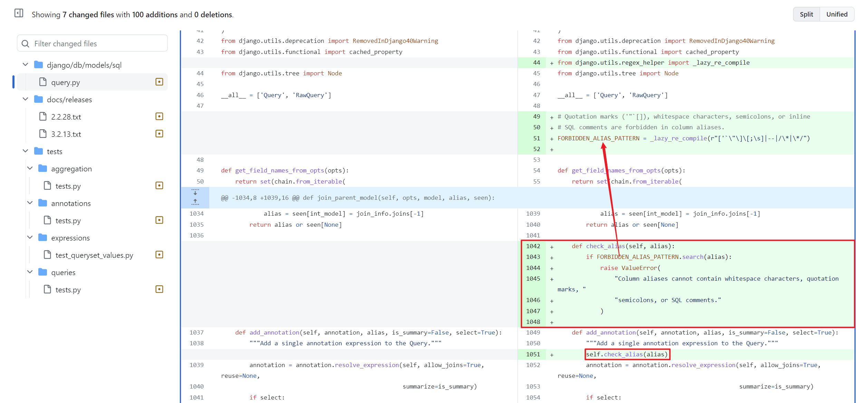This screenshot has width=868, height=403.
Task: Collapse the aggregation folder
Action: pos(30,168)
